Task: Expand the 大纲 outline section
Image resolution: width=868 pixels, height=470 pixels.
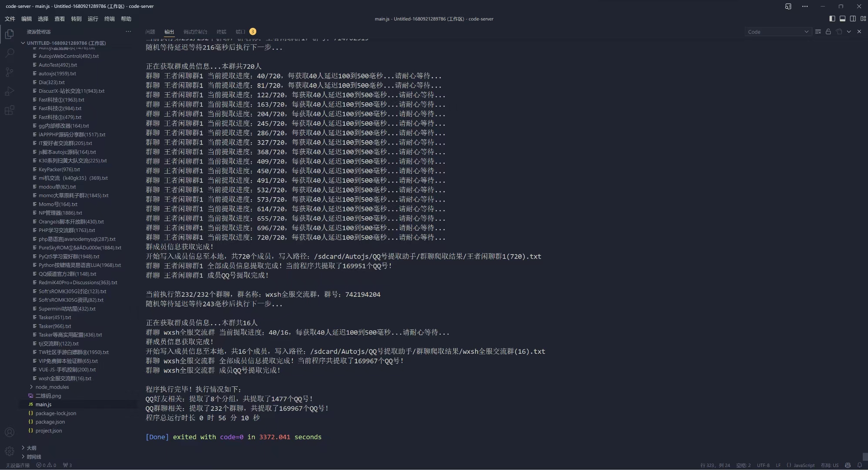Action: 31,448
